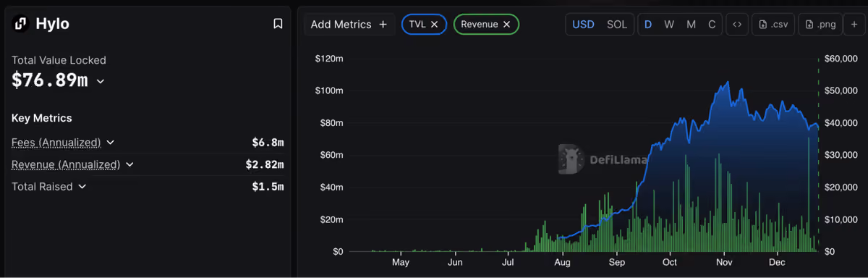868x278 pixels.
Task: Click the May label on chart axis
Action: pyautogui.click(x=400, y=262)
